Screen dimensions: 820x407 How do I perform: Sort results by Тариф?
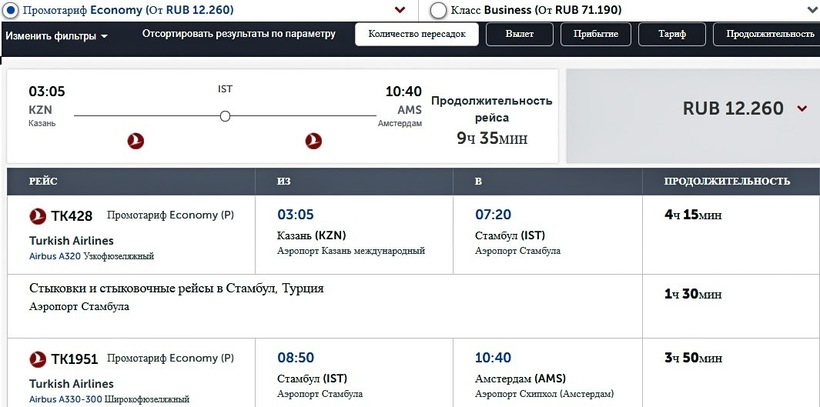(671, 34)
